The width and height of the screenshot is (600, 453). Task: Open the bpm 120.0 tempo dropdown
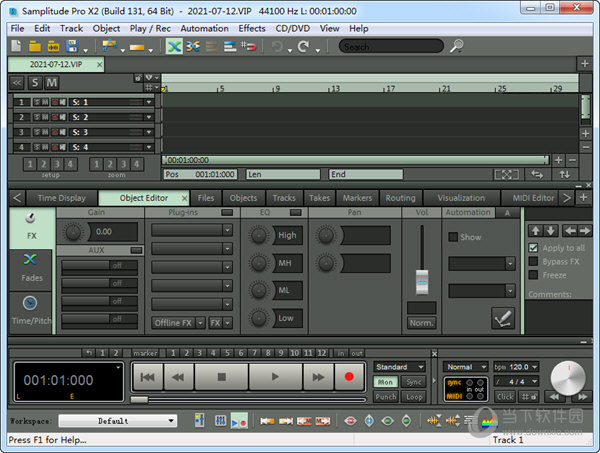(516, 367)
